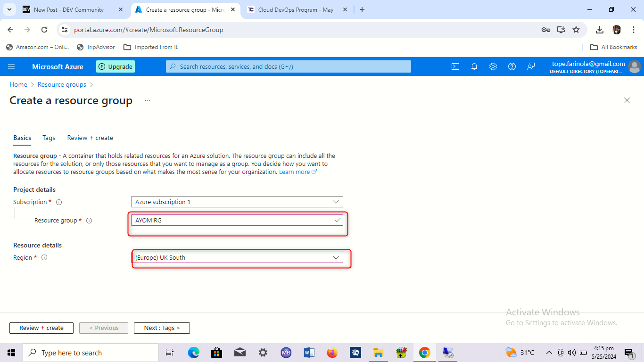
Task: Close the Cloud DevOps Program browser tab
Action: 345,9
